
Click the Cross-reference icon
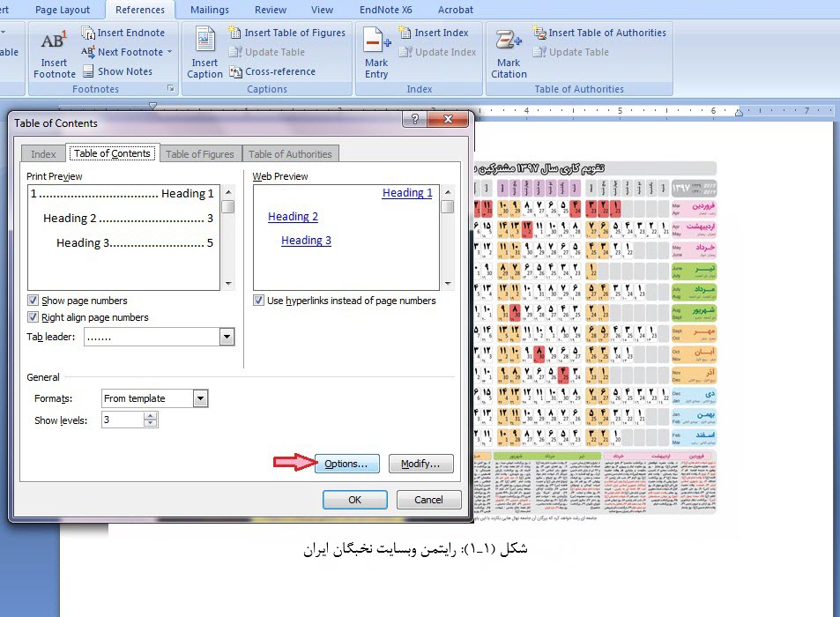point(236,72)
